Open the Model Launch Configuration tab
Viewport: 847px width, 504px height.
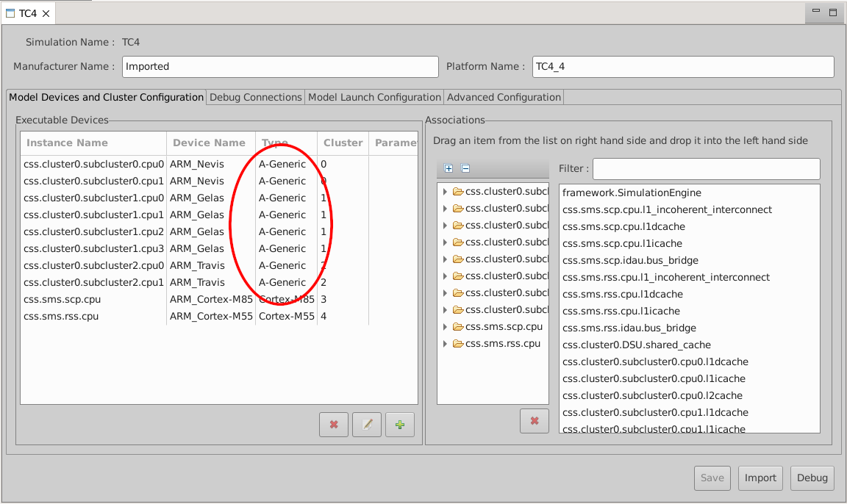[x=374, y=97]
